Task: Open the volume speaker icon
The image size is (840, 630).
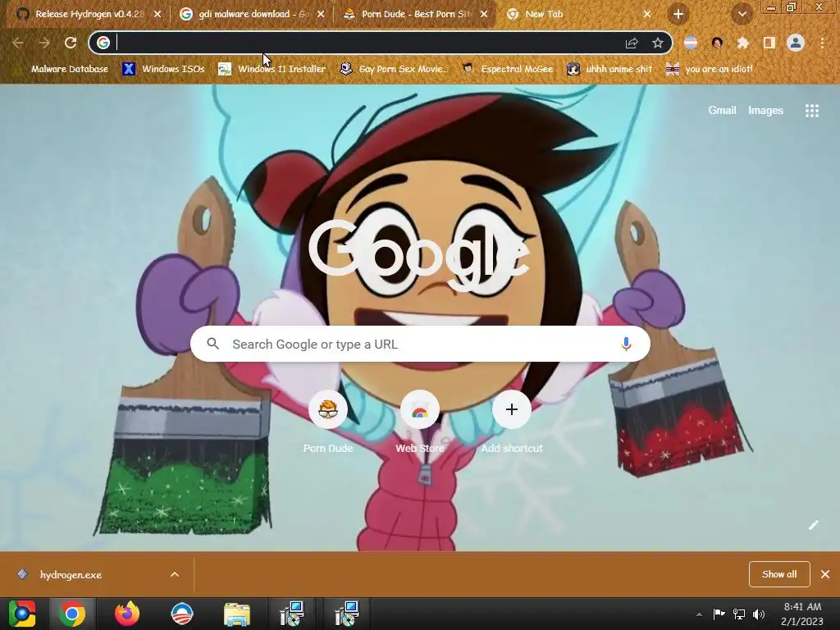Action: tap(759, 614)
